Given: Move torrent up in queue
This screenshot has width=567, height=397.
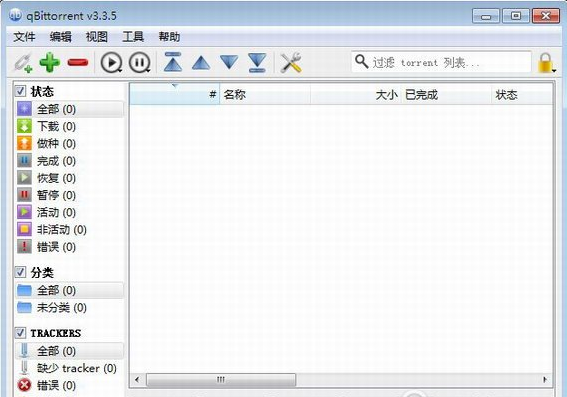Looking at the screenshot, I should tap(201, 63).
